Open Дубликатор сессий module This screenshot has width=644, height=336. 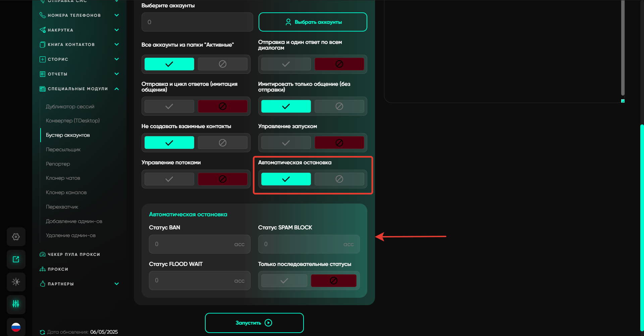coord(70,107)
